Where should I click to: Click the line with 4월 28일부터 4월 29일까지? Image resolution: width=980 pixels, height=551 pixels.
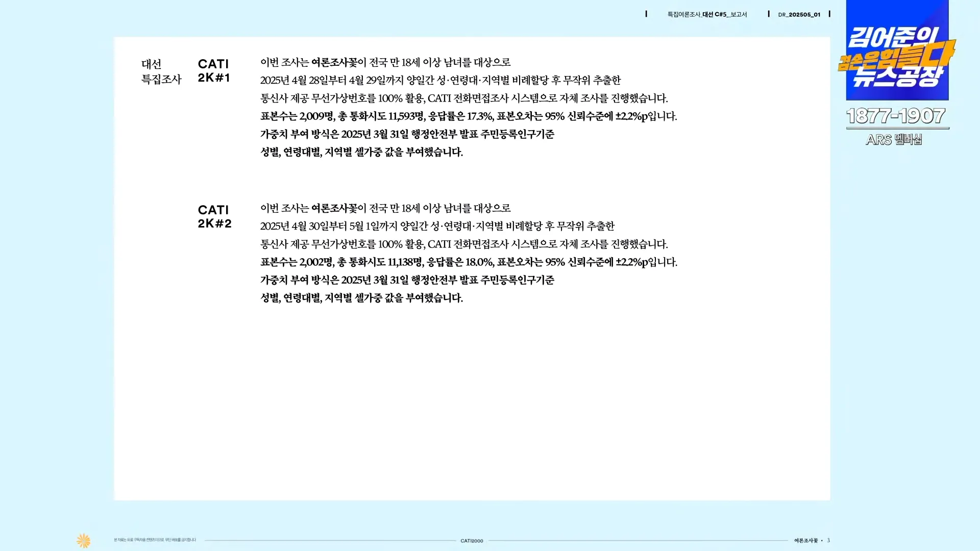[440, 80]
